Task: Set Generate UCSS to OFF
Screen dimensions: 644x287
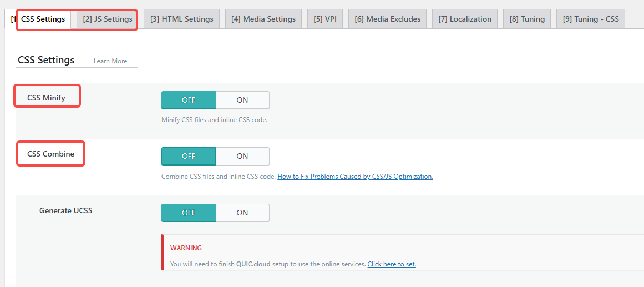Action: [189, 213]
